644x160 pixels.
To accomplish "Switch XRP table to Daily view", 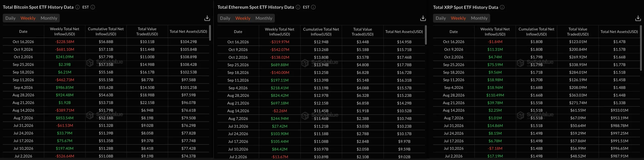I will pyautogui.click(x=441, y=18).
